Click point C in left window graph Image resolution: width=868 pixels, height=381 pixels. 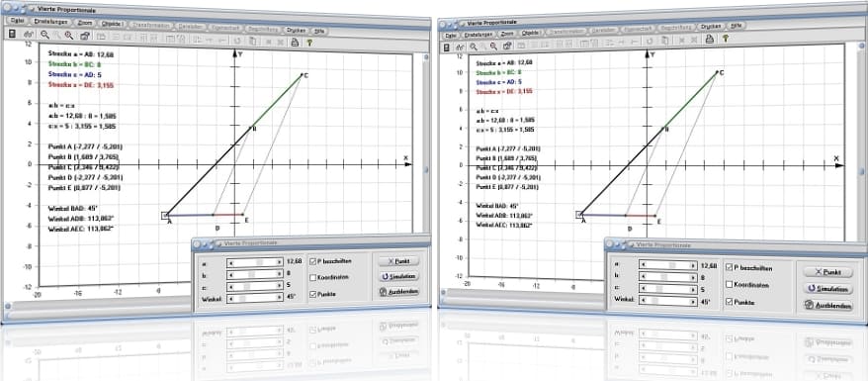pyautogui.click(x=302, y=74)
